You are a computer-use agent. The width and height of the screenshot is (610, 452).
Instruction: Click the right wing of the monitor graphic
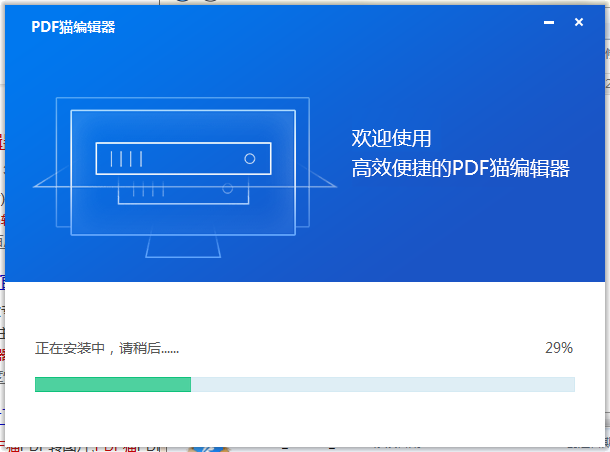316,178
